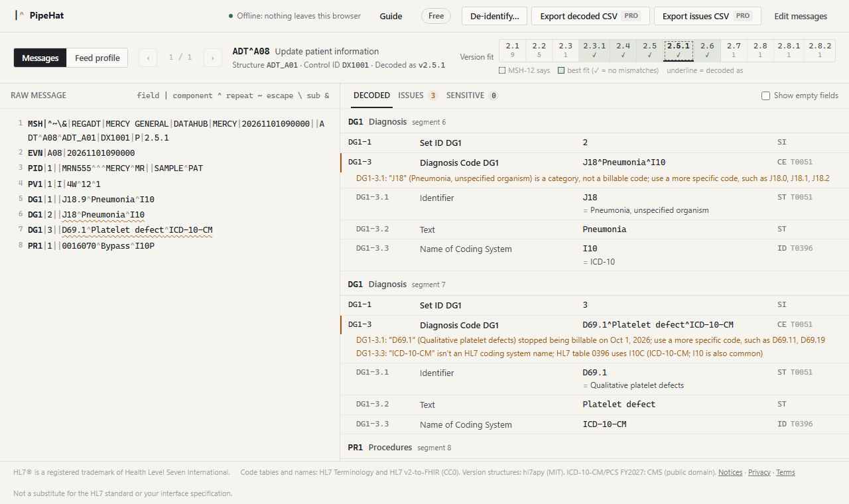Open the Privacy footer link
849x504 pixels.
[x=759, y=472]
